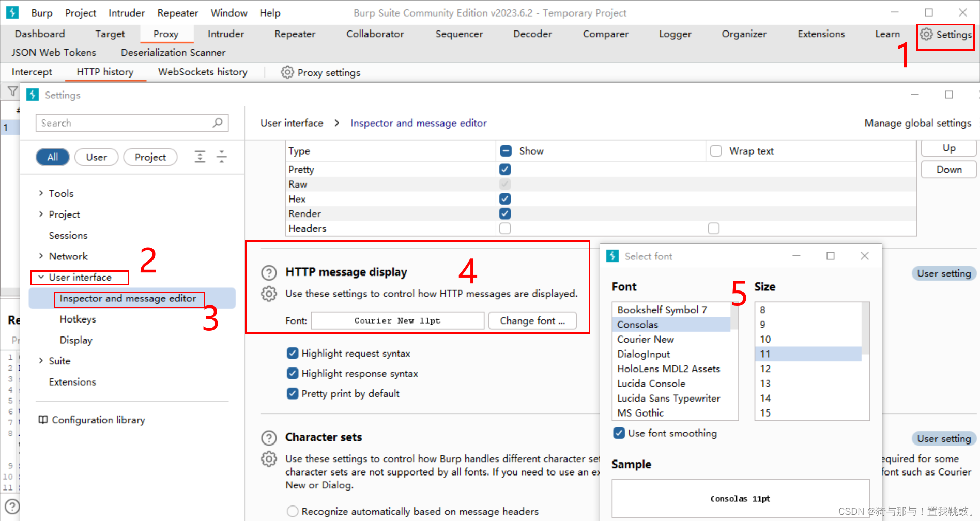Open the Intruder menu in menu bar
Viewport: 980px width, 521px height.
click(x=127, y=13)
